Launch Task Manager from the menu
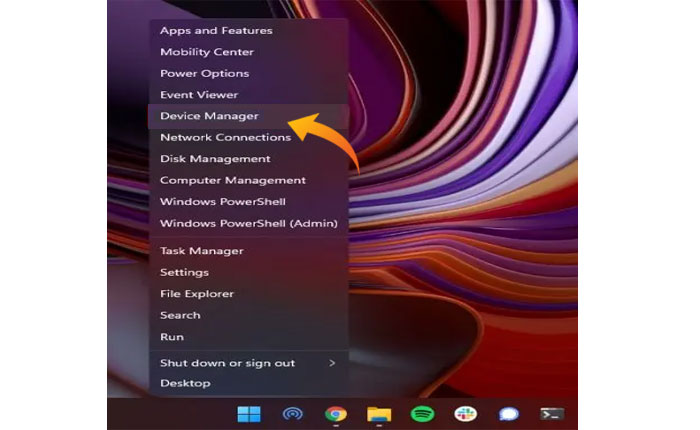The image size is (700, 430). [201, 251]
